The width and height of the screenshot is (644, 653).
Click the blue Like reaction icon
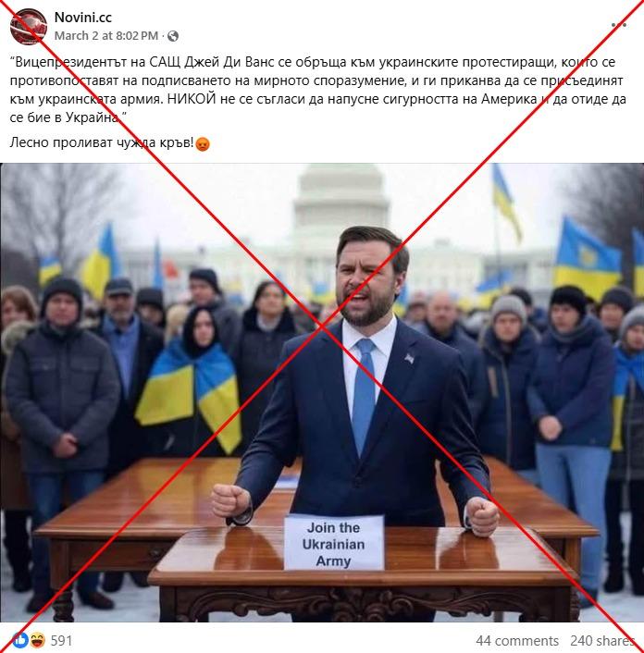pyautogui.click(x=19, y=640)
